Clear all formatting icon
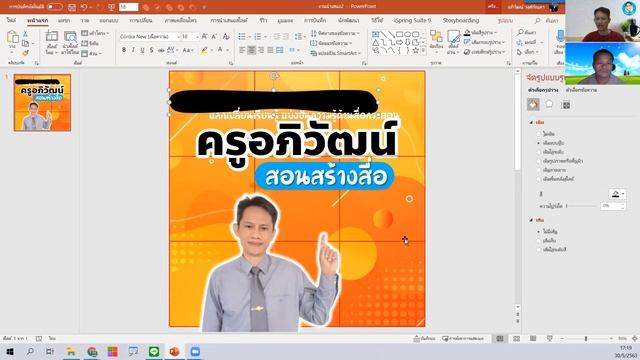 point(226,37)
